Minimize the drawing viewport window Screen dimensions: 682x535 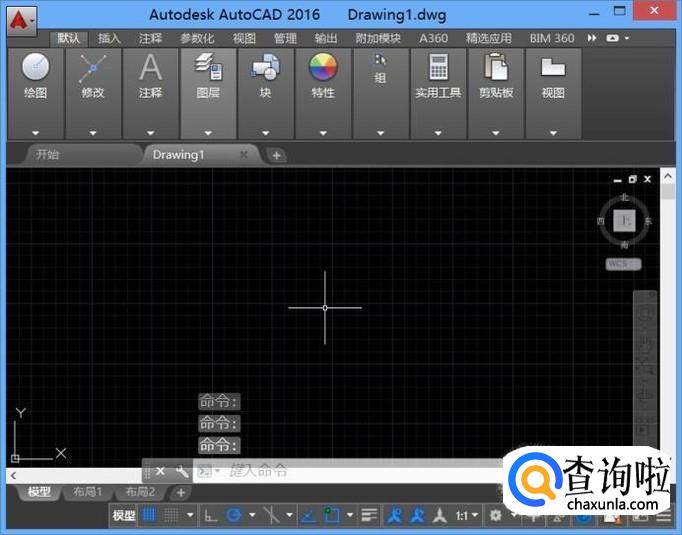[618, 180]
